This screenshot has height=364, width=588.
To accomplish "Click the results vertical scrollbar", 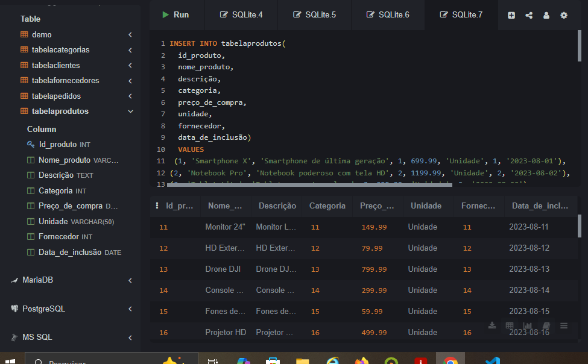I will point(580,226).
